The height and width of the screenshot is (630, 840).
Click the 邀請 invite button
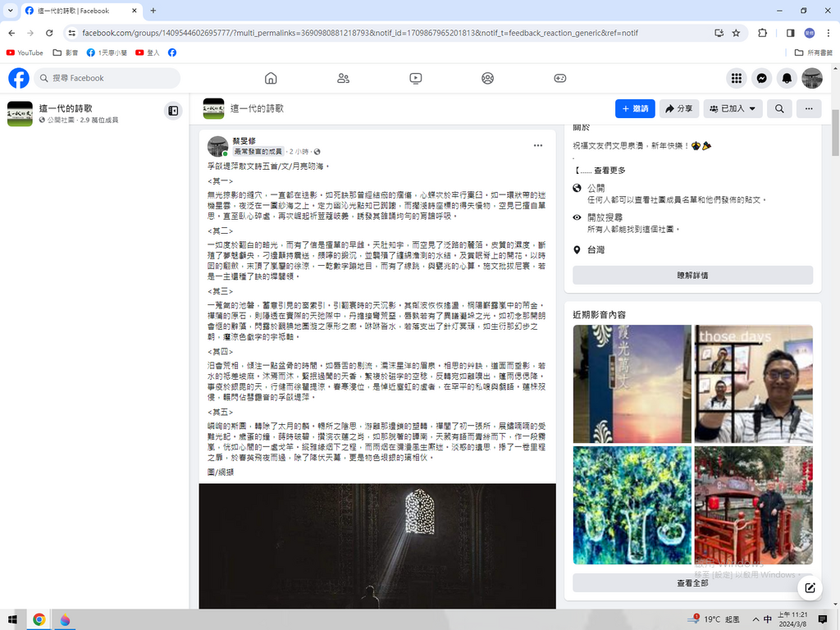point(635,108)
